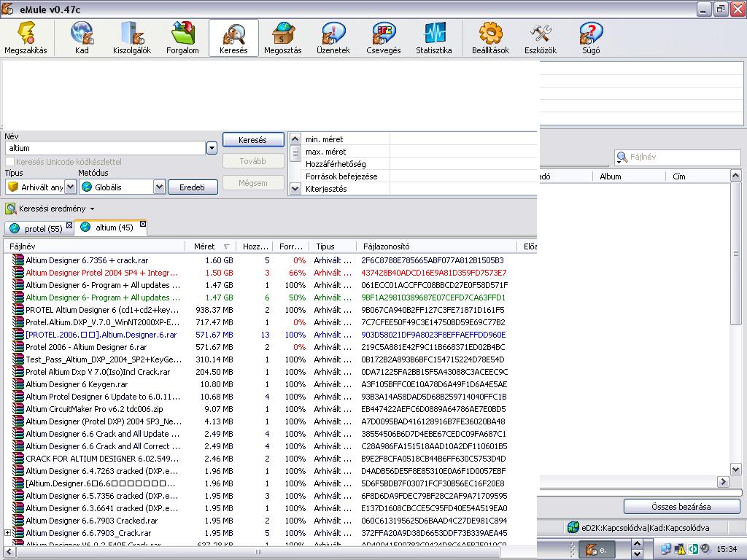747x560 pixels.
Task: Sort by the Típus column header
Action: (x=333, y=246)
